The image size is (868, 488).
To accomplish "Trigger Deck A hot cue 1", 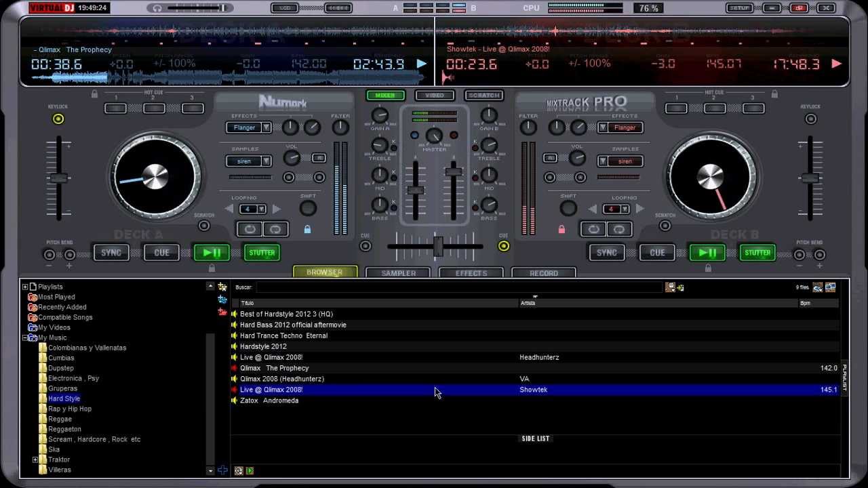I will tap(115, 108).
